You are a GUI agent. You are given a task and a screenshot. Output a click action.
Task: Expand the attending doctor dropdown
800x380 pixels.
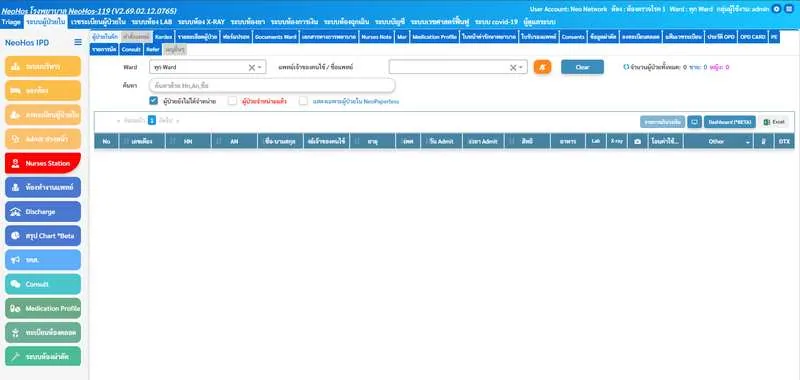coord(521,67)
